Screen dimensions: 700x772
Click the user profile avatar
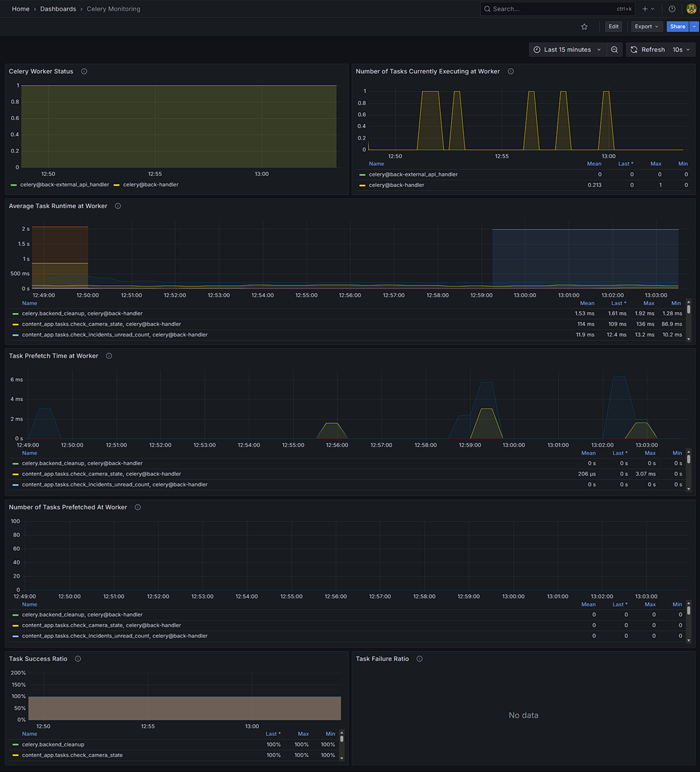[x=691, y=9]
